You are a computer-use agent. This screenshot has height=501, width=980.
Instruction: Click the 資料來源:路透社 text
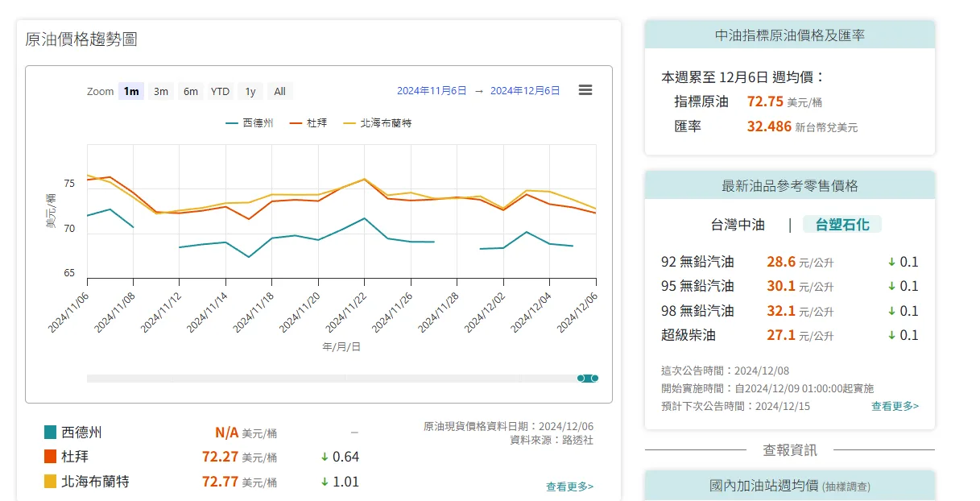tap(552, 440)
